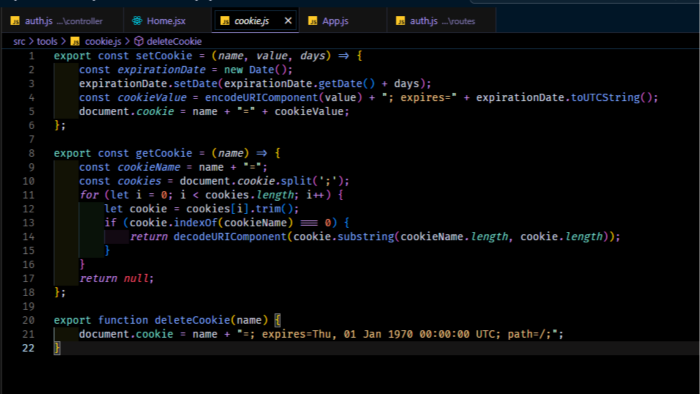Switch to the Home.jsx tab
The width and height of the screenshot is (700, 394).
166,21
